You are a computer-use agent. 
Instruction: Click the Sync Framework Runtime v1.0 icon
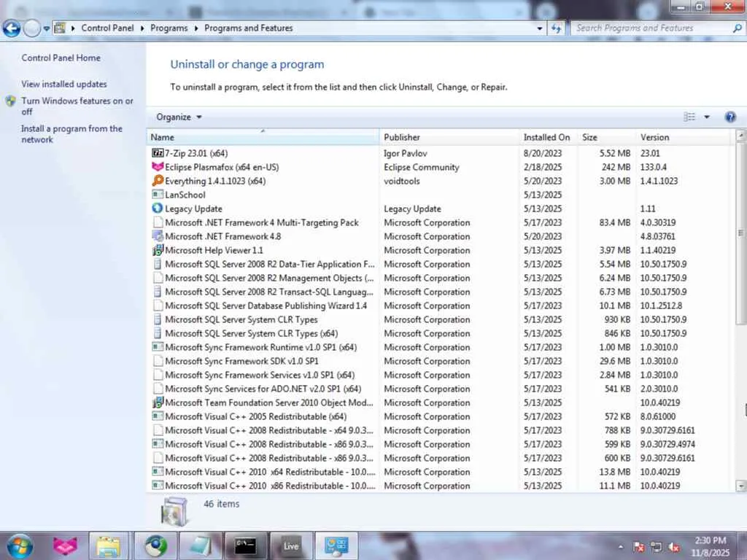point(158,346)
